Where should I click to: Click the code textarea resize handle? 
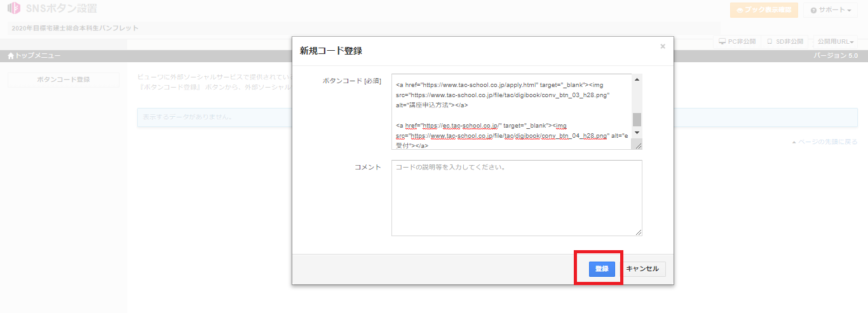pos(638,145)
